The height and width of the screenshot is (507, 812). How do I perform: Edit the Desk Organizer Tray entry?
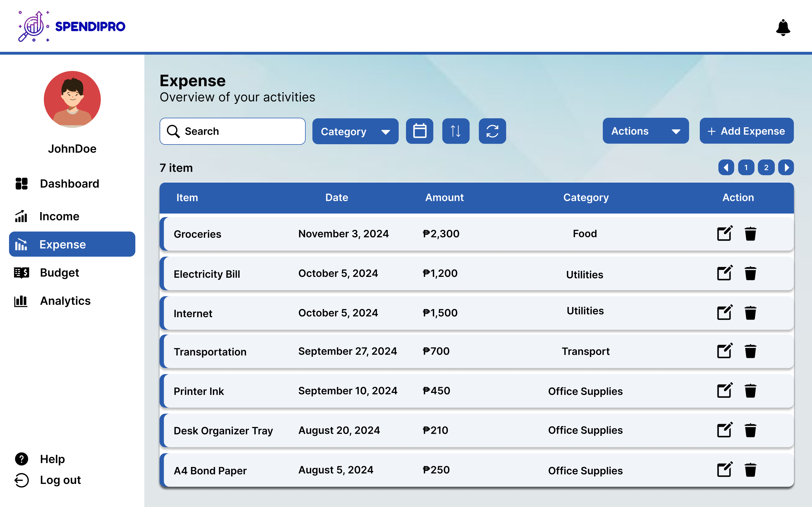724,430
